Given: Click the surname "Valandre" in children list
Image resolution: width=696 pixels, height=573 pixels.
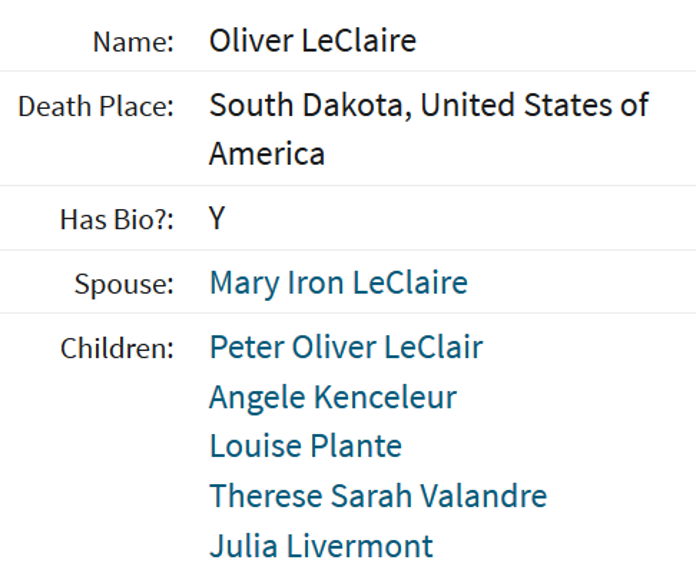Looking at the screenshot, I should [x=483, y=496].
